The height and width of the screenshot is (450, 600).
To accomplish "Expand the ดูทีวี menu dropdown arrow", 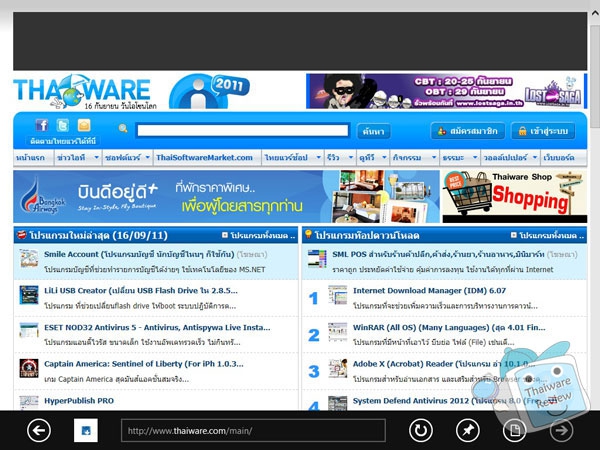I will coord(384,157).
